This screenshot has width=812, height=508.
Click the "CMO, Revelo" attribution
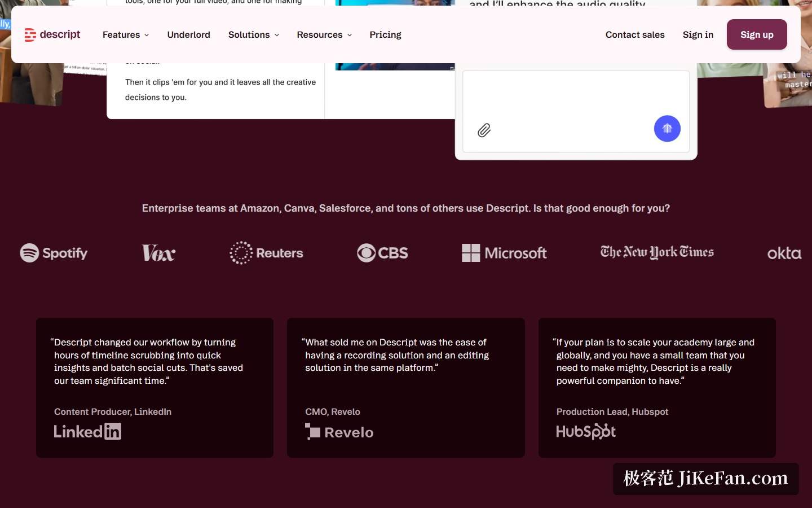coord(333,412)
